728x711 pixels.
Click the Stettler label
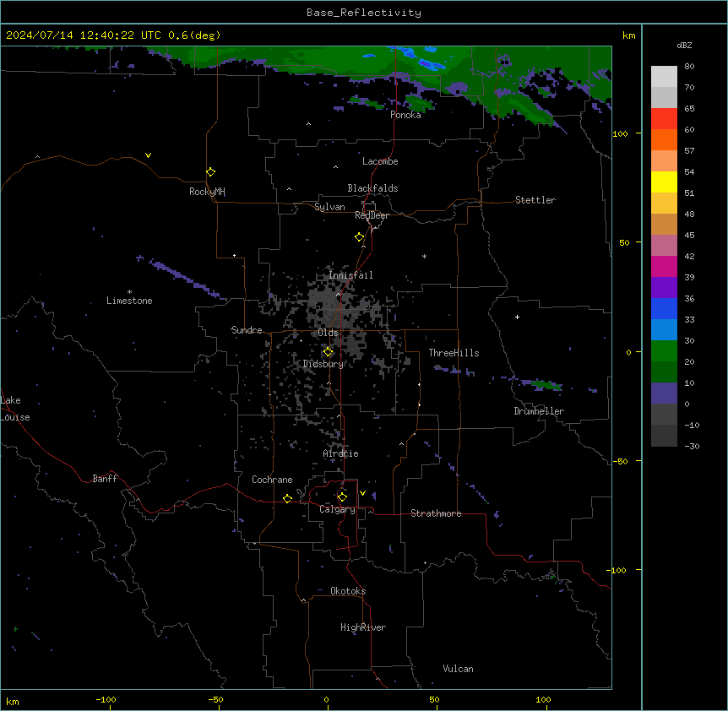pyautogui.click(x=535, y=200)
